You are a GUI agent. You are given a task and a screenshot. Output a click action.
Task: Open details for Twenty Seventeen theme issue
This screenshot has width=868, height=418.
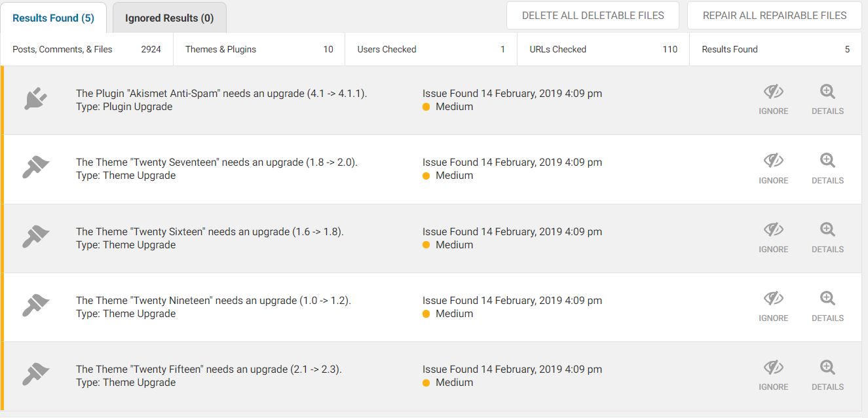point(827,168)
